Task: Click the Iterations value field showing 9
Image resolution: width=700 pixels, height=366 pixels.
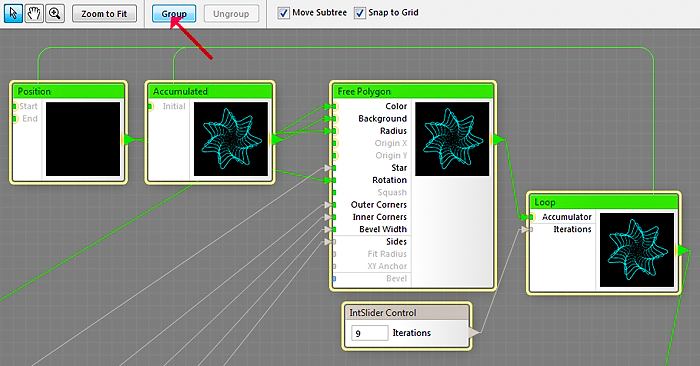Action: 370,333
